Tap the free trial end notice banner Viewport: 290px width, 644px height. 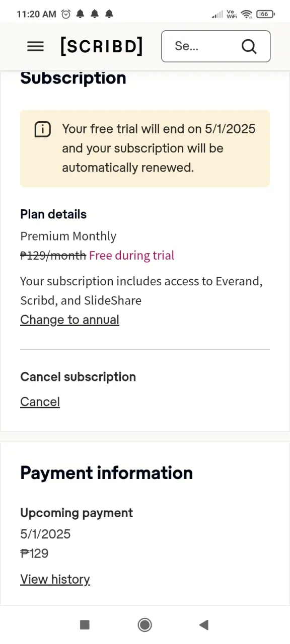pos(145,148)
